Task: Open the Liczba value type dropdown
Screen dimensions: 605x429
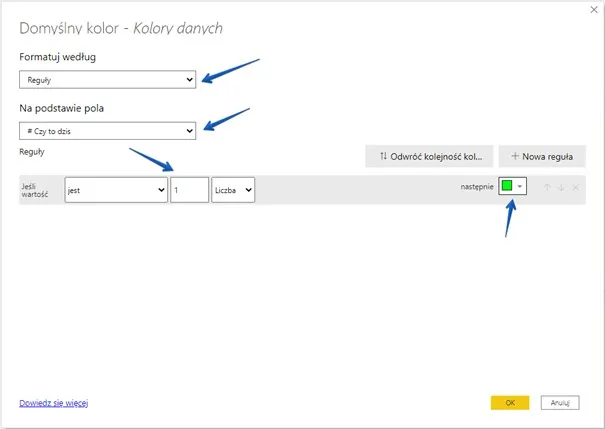Action: click(233, 189)
